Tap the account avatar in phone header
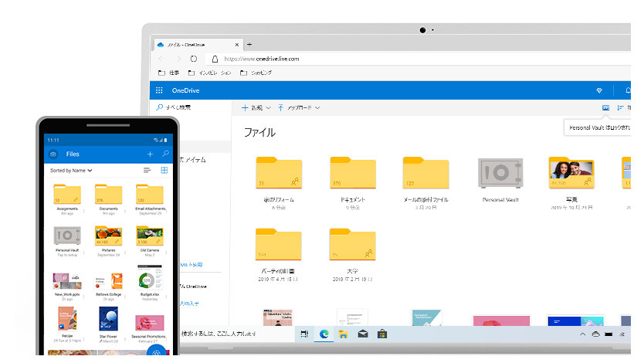This screenshot has width=644, height=363. 53,154
